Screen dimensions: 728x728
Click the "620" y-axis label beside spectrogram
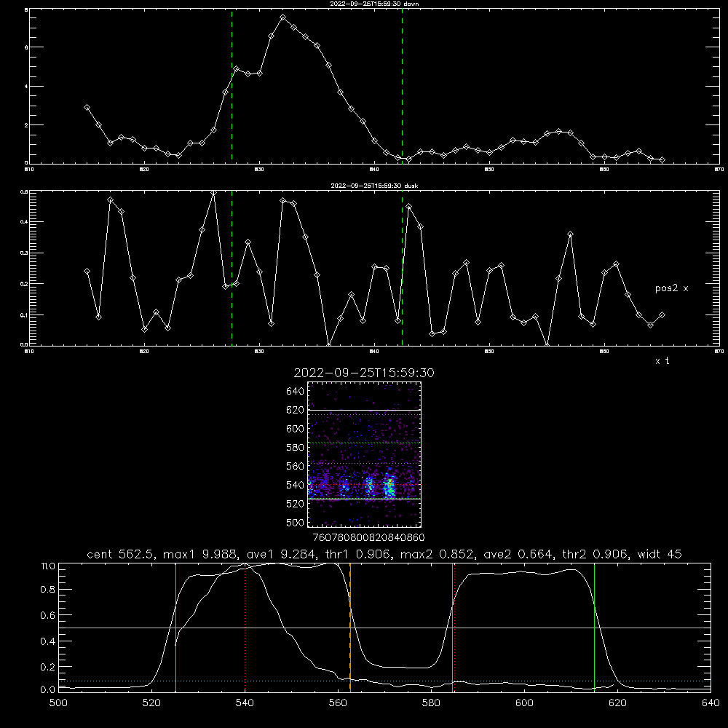click(295, 410)
